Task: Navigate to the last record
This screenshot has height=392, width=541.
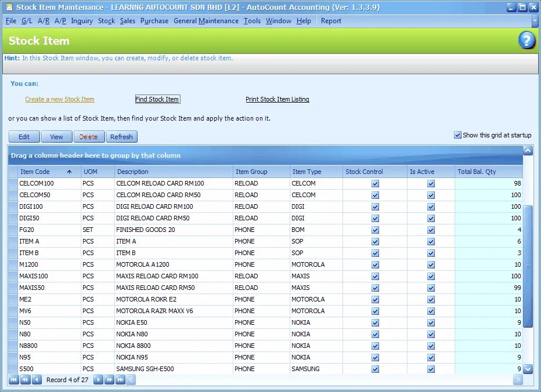Action: click(120, 380)
